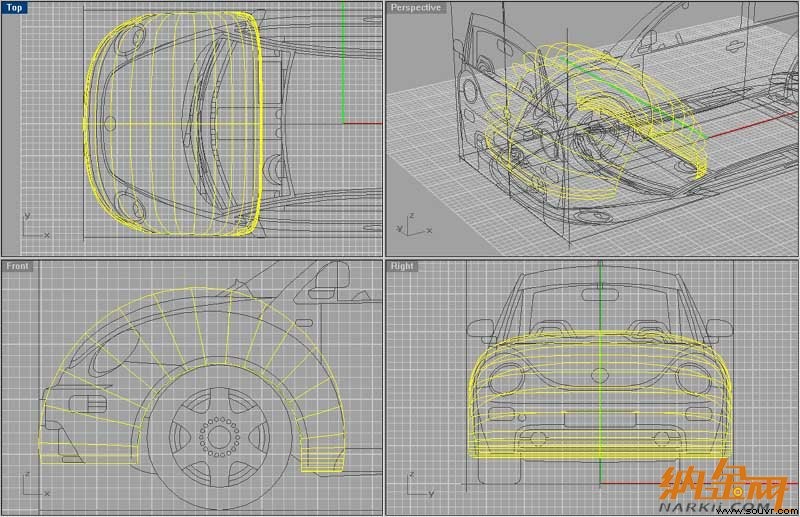800x517 pixels.
Task: Activate the Front viewport title label
Action: pyautogui.click(x=17, y=266)
